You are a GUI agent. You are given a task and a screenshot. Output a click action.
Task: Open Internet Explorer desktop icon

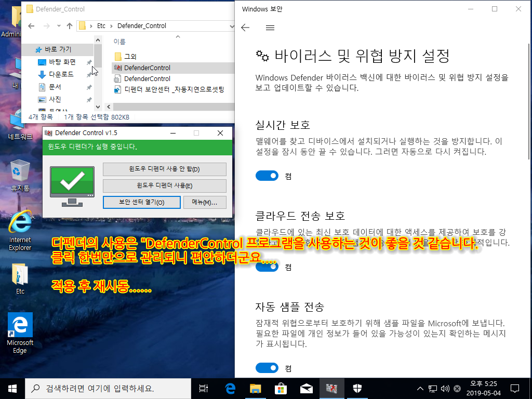coord(20,231)
